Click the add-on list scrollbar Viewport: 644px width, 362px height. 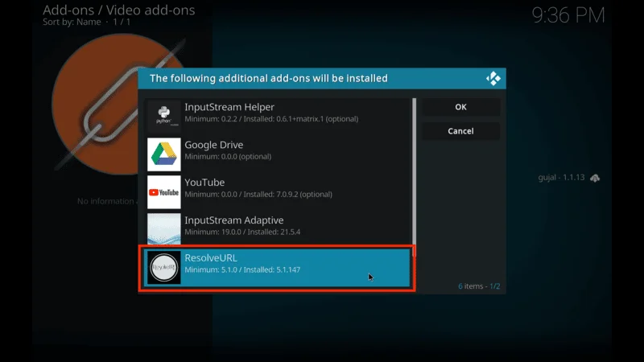pyautogui.click(x=414, y=176)
